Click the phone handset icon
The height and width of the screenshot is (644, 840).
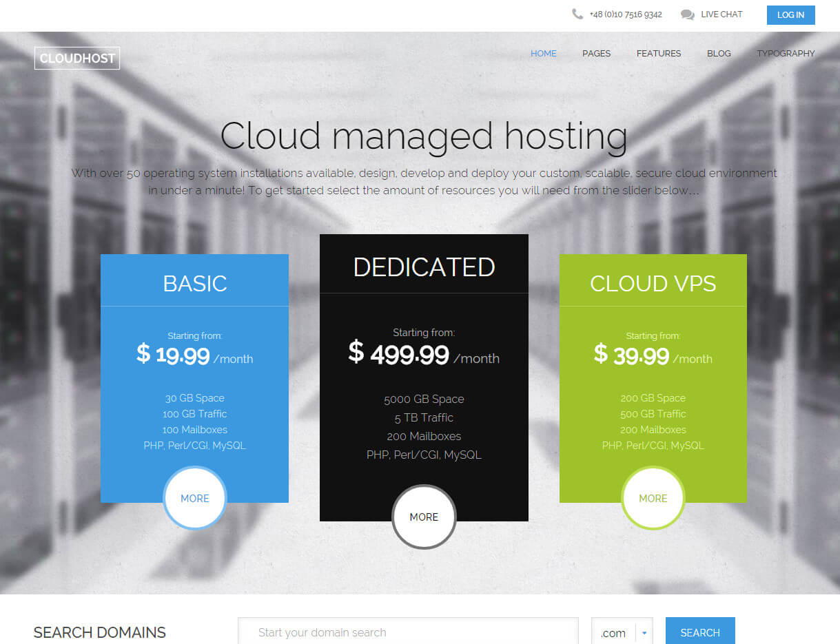coord(577,14)
